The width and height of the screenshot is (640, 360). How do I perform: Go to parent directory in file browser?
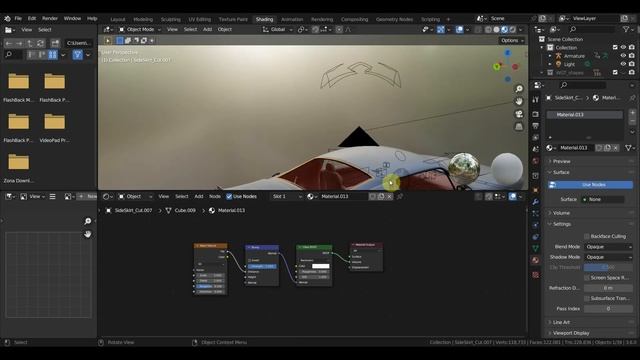(x=30, y=43)
